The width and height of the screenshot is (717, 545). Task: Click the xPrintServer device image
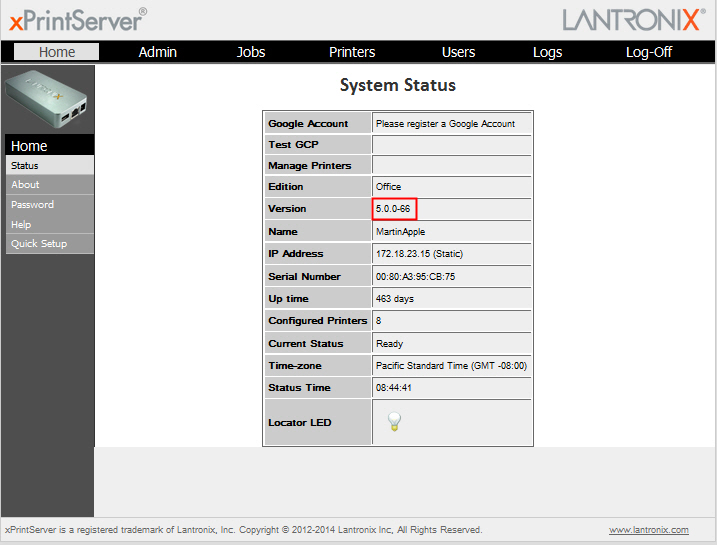tap(49, 99)
